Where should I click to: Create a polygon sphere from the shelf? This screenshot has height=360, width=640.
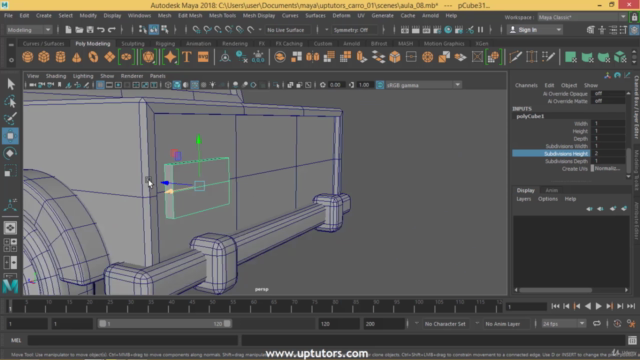27,57
